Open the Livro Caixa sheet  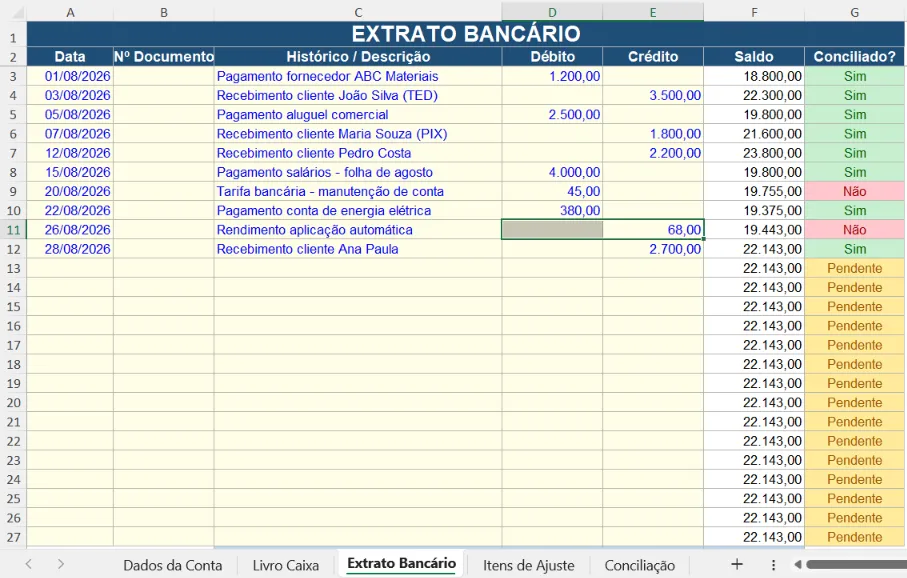click(x=285, y=565)
